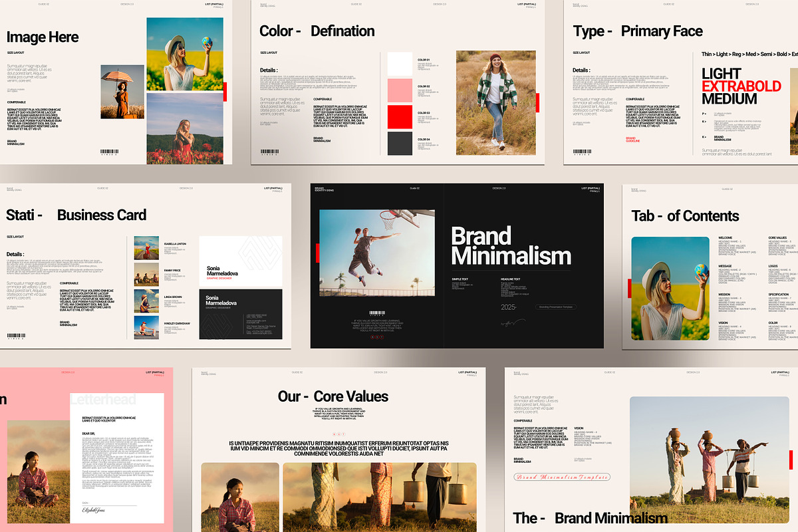Viewport: 798px width, 532px height.
Task: Click the LIGHT type sample
Action: 722,74
